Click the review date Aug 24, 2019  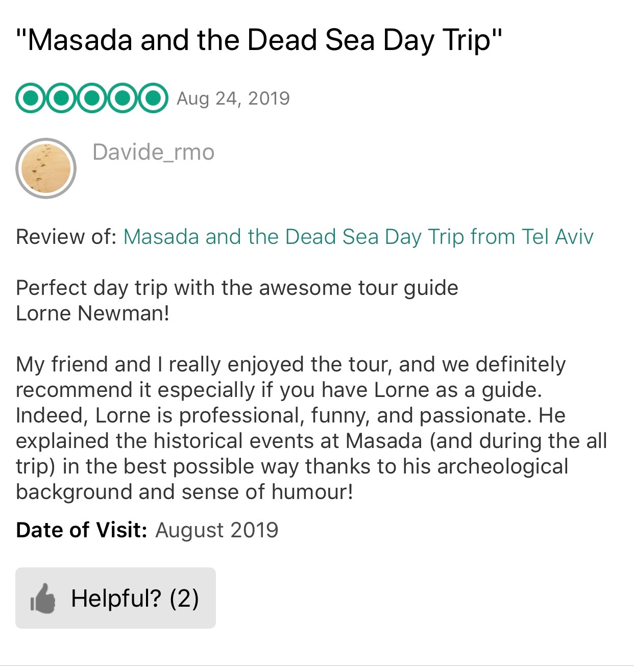233,98
